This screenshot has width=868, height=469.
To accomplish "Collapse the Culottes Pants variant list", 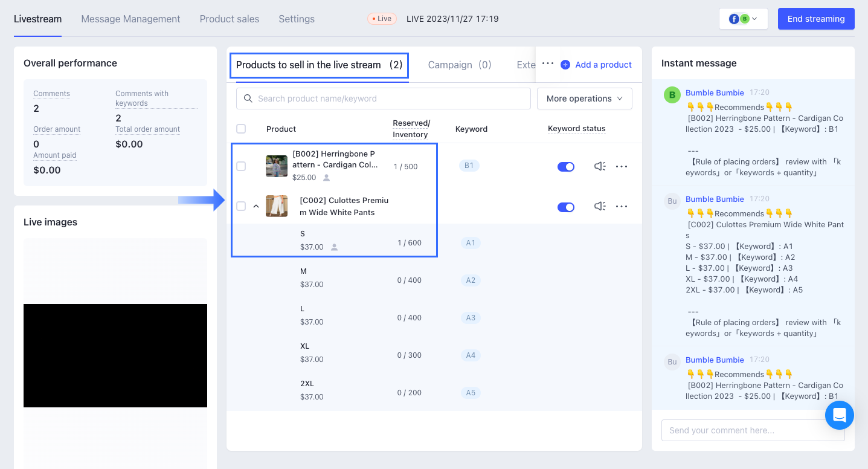I will tap(256, 207).
